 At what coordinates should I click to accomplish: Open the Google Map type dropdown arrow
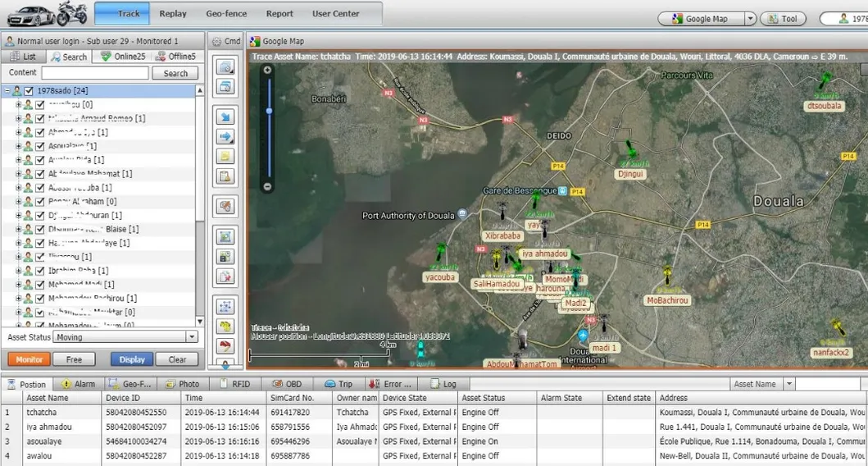coord(750,18)
